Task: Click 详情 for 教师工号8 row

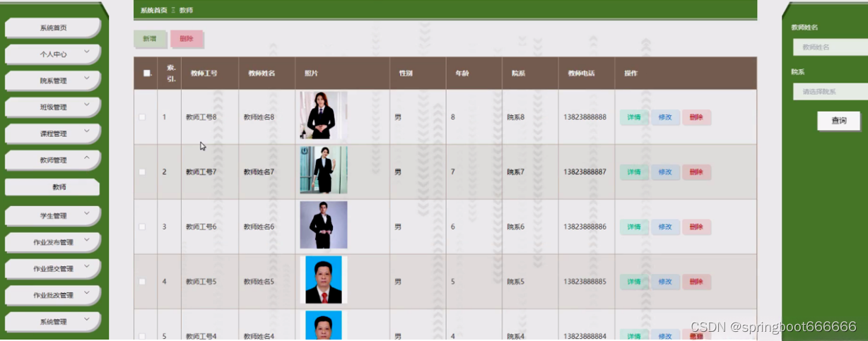Action: pos(634,117)
